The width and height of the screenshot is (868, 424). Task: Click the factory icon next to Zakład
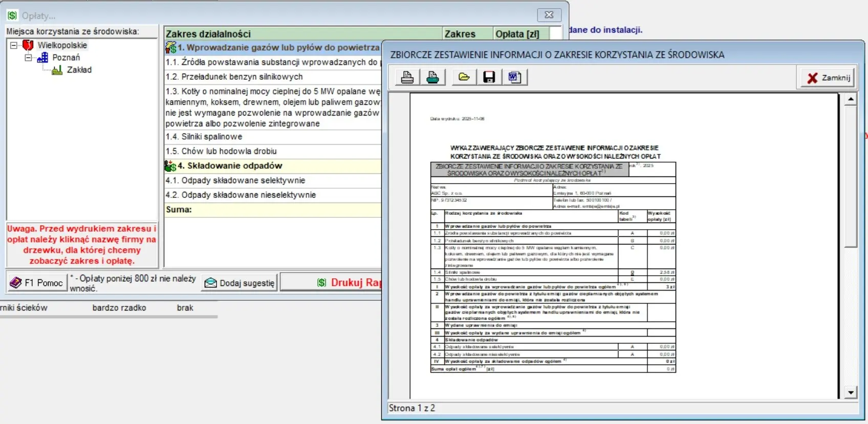click(57, 70)
